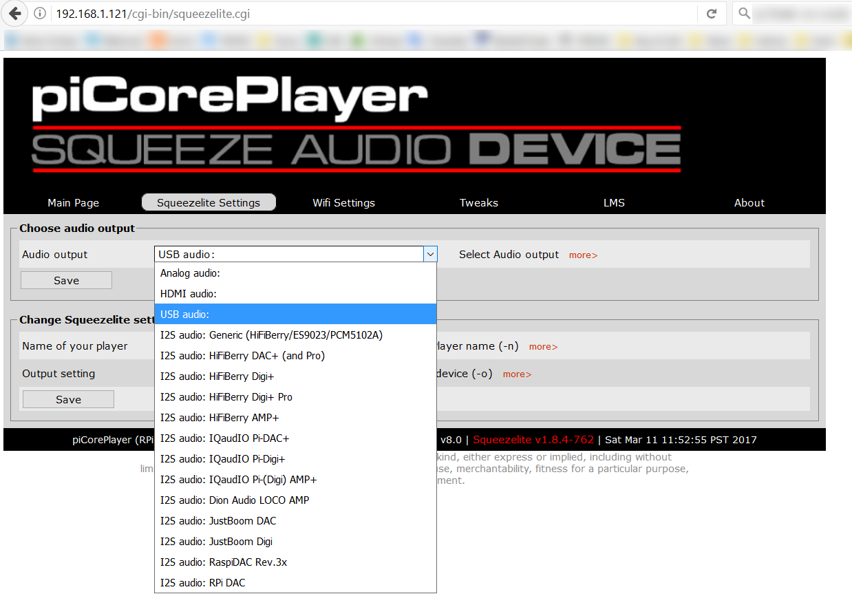This screenshot has width=852, height=616.
Task: Select HDMI audio option
Action: click(295, 294)
